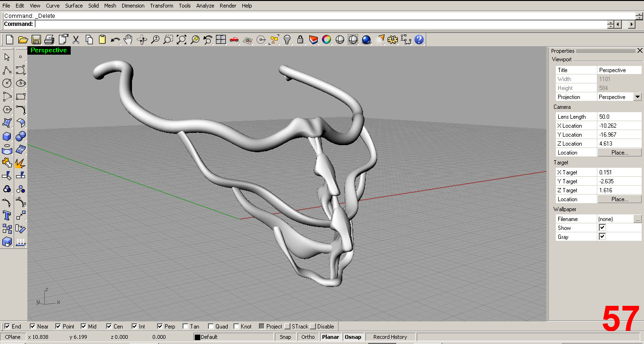
Task: Enable the Tan osnap checkbox
Action: (185, 326)
